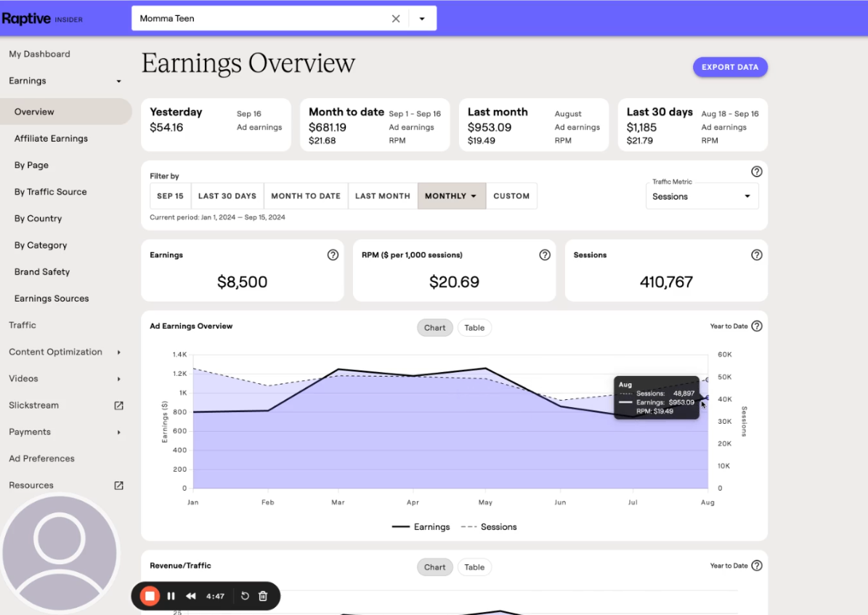868x615 pixels.
Task: Open the By Traffic Source report
Action: [50, 192]
